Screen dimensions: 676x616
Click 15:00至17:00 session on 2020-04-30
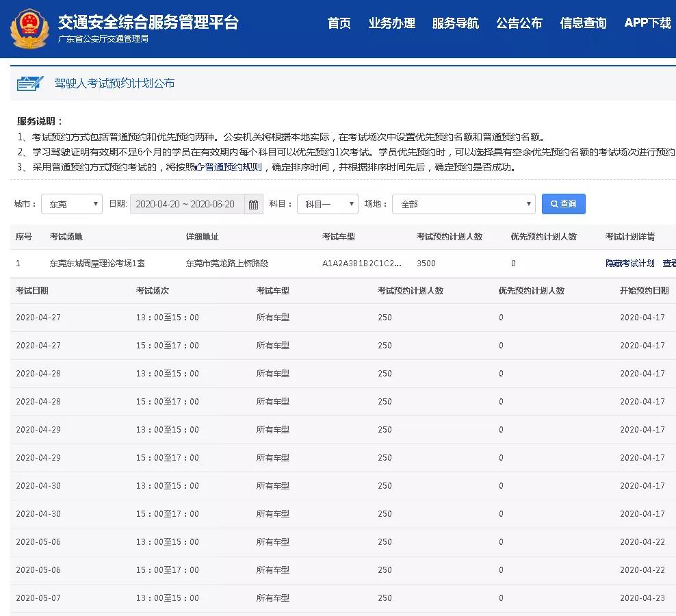167,514
